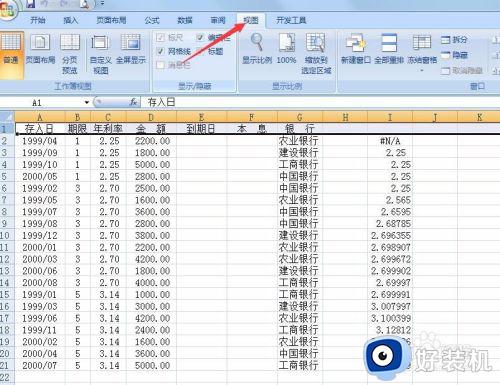Click the Select All corner of grid
The width and height of the screenshot is (500, 385).
[x=7, y=117]
